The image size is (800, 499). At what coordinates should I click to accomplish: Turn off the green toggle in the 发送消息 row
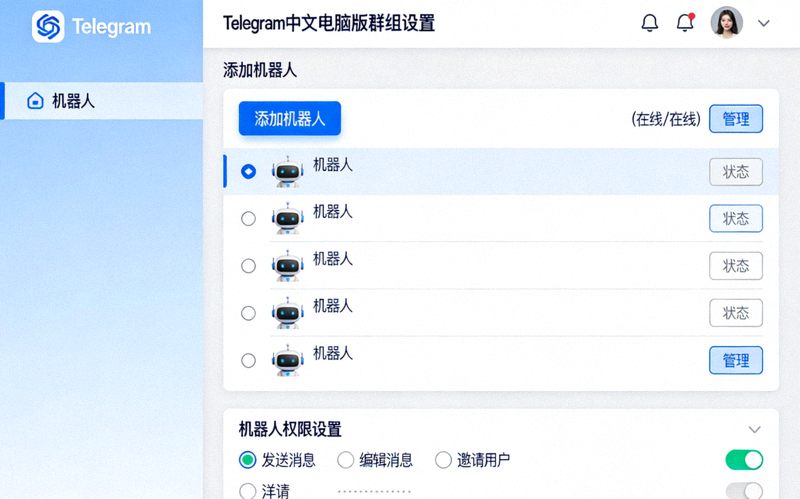[744, 460]
